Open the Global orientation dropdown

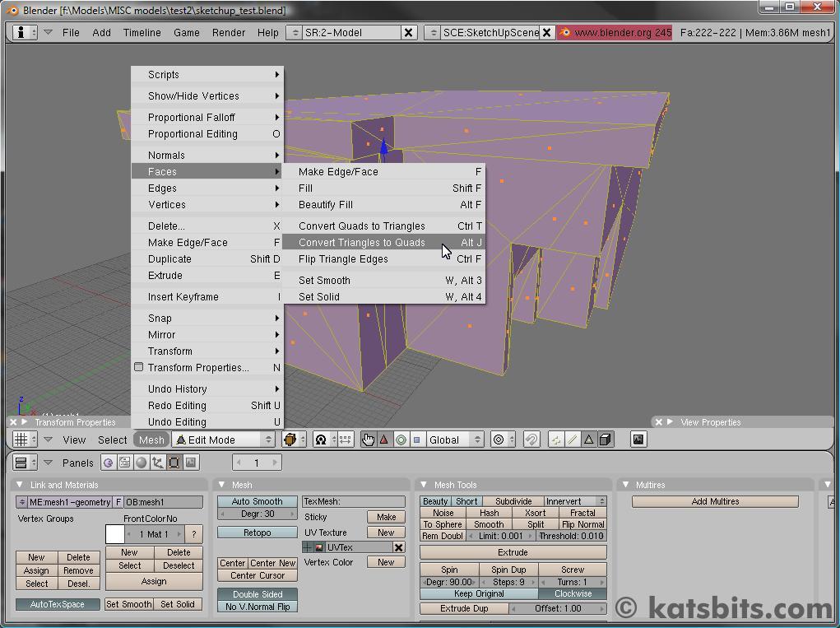pyautogui.click(x=455, y=440)
